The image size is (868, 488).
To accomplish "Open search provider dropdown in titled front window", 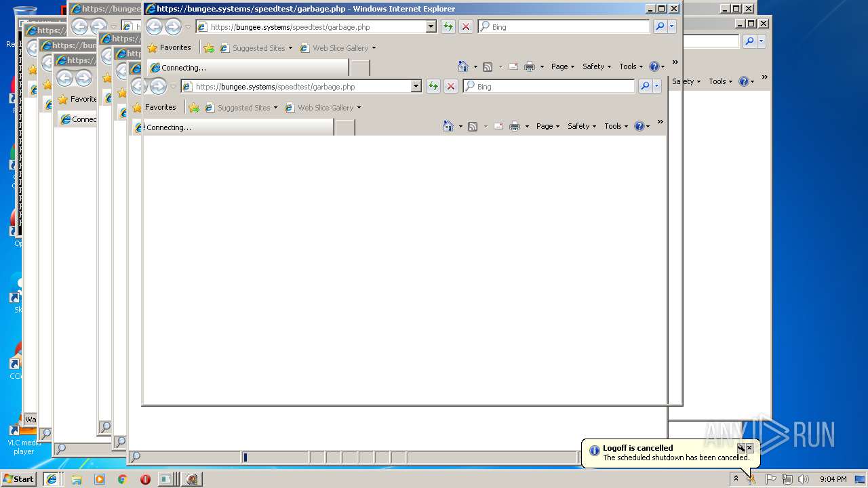I will [x=672, y=27].
